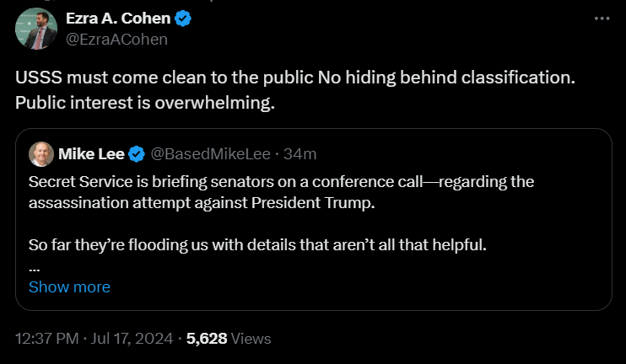Visit the @EzraACohen handle
The width and height of the screenshot is (626, 364).
coord(116,39)
